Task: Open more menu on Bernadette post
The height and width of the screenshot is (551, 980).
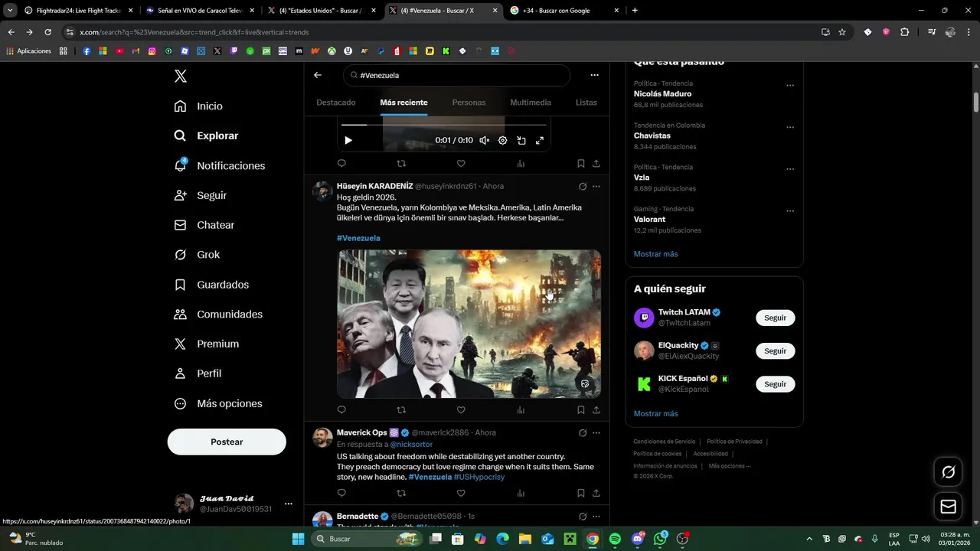Action: 596,517
